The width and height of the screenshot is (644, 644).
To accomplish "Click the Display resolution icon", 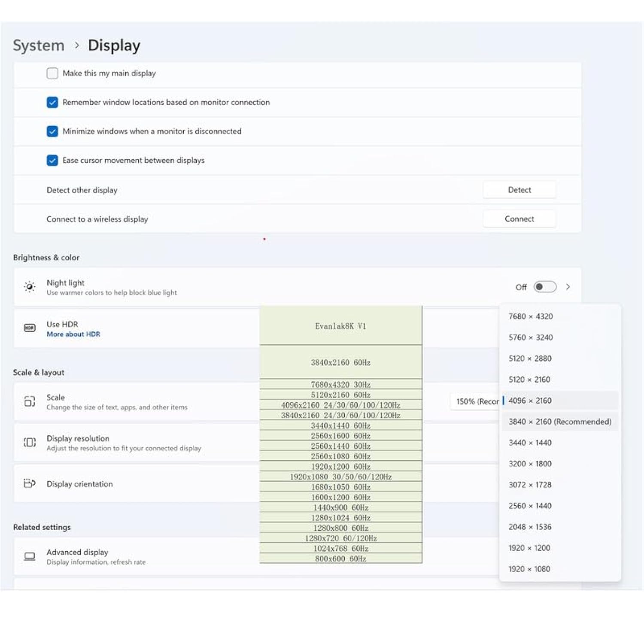I will tap(30, 442).
